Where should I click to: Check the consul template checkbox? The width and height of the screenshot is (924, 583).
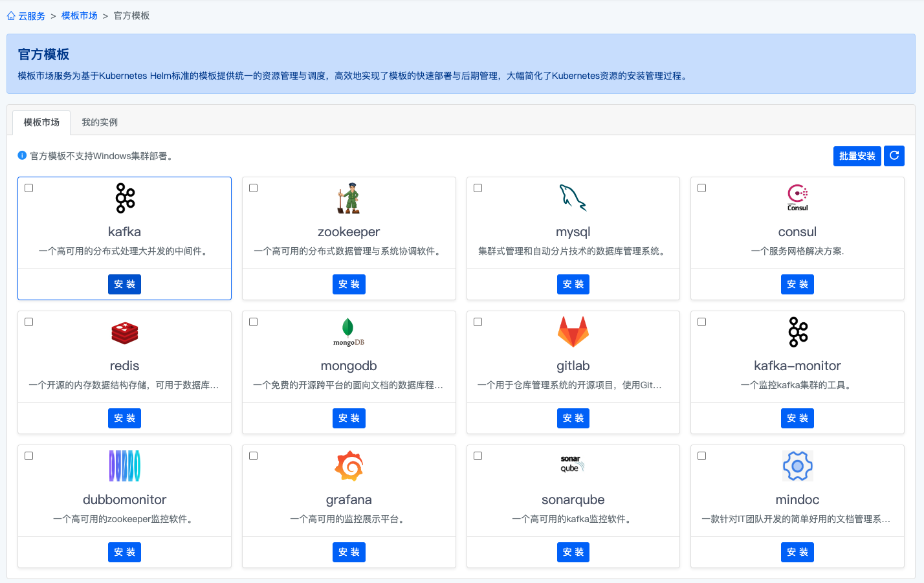coord(701,188)
